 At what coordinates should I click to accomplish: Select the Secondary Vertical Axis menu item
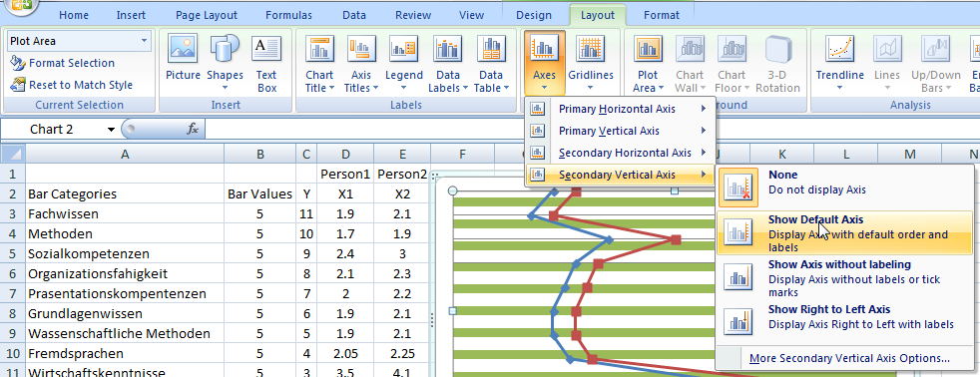(x=620, y=175)
